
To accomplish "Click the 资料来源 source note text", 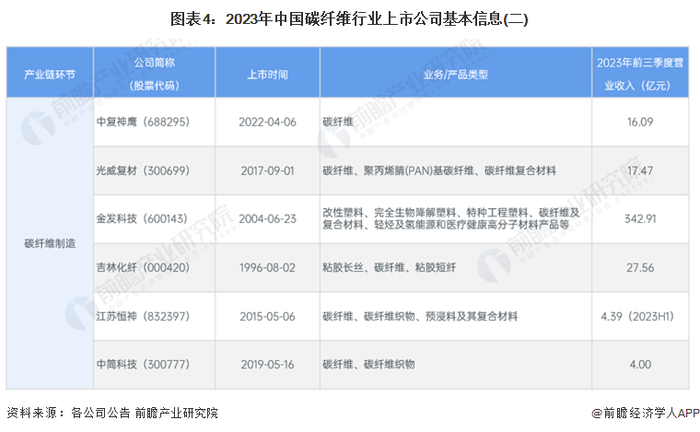I will (112, 413).
